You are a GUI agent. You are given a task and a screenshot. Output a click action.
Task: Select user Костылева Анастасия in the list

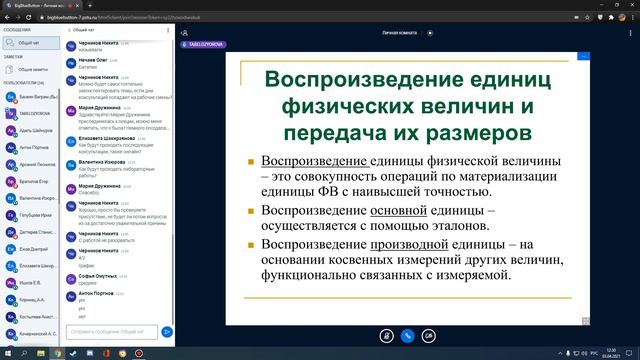coord(31,316)
